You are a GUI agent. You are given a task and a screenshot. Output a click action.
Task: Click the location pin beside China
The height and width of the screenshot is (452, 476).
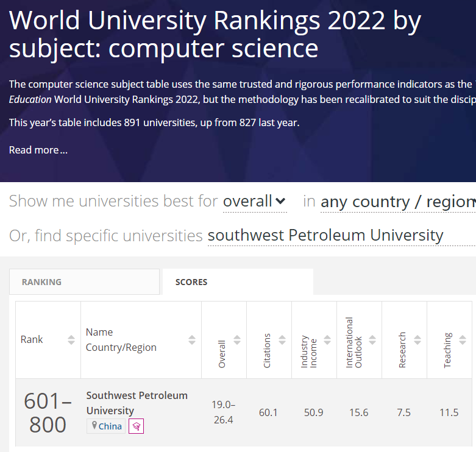[94, 426]
